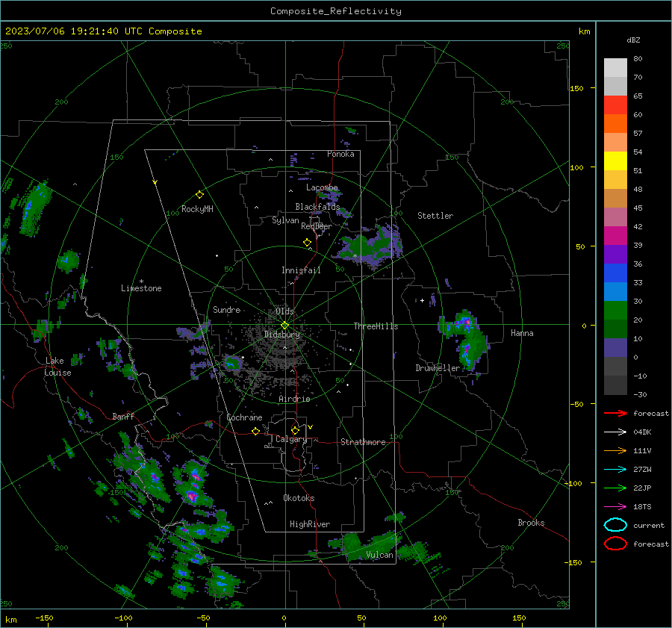Click the yellow diamond marker below RedDeer
The image size is (672, 628).
tap(307, 243)
